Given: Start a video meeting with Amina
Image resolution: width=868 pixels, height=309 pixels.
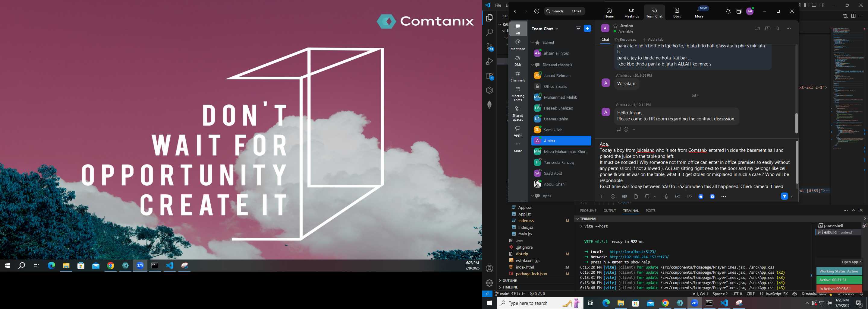Looking at the screenshot, I should click(757, 29).
